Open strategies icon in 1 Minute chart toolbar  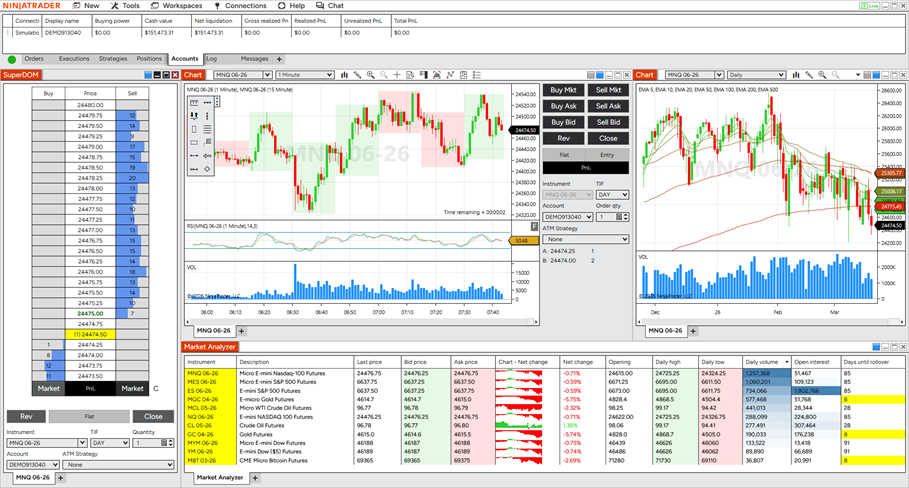pos(463,75)
